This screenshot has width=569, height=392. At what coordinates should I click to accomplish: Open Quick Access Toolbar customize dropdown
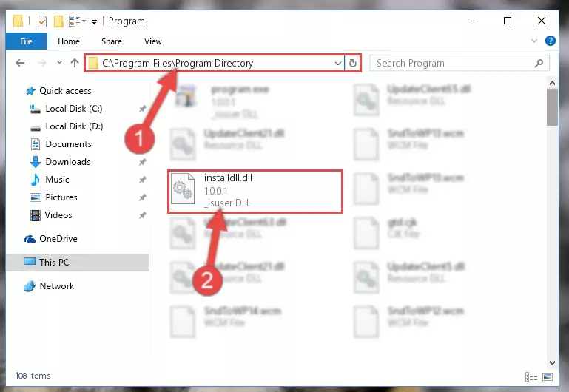(x=94, y=22)
